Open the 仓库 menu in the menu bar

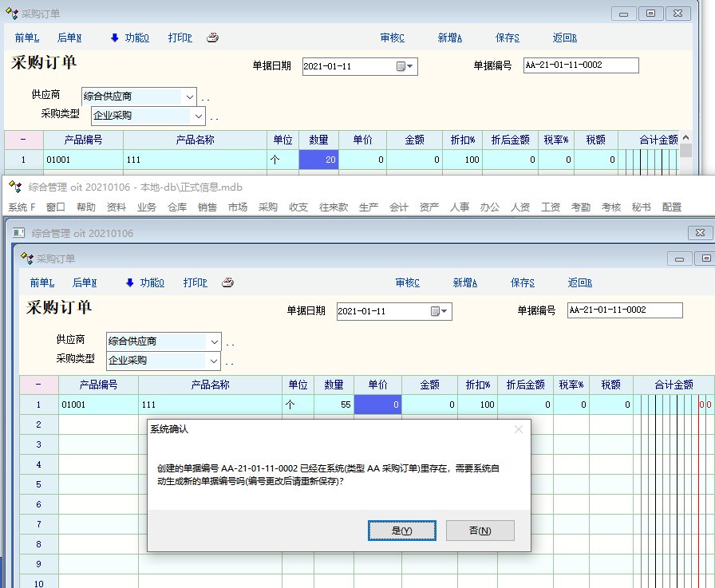coord(176,207)
